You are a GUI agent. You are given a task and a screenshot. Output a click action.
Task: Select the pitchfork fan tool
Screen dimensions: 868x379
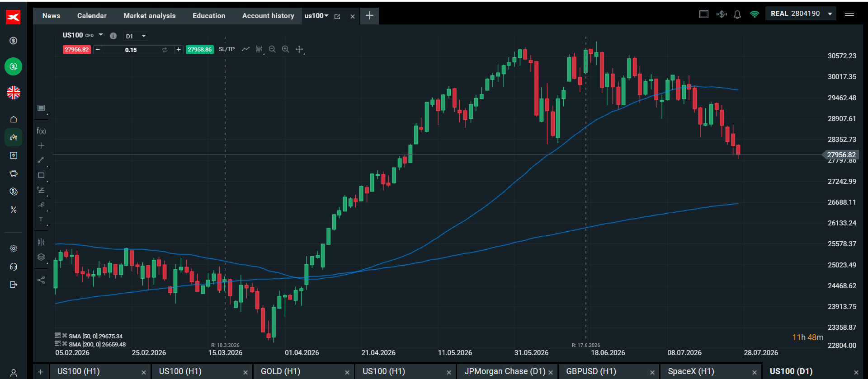point(41,205)
